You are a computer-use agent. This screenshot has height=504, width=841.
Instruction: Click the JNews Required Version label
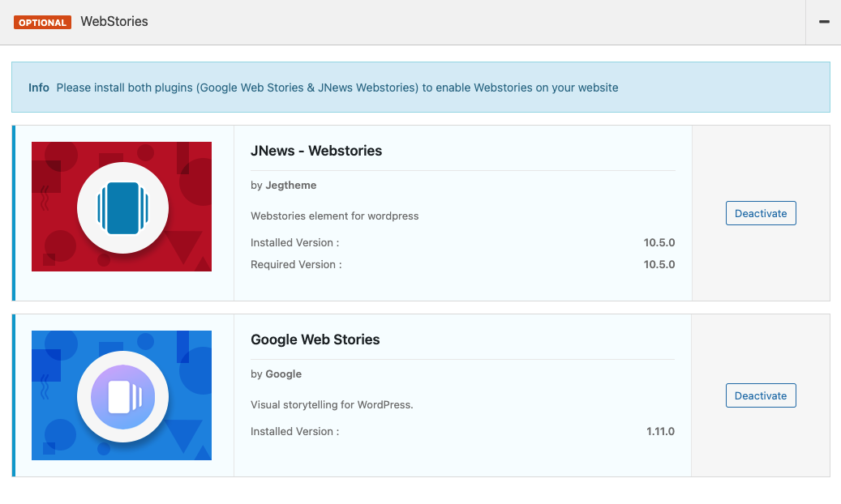(x=296, y=265)
